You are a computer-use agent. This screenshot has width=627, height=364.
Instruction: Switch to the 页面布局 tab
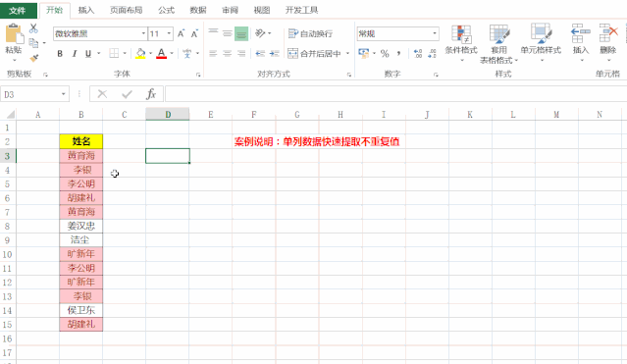click(126, 10)
